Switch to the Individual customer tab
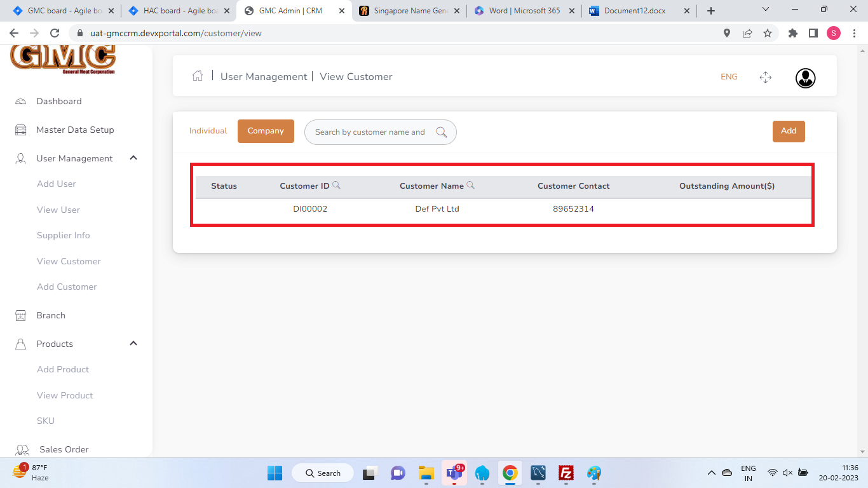The height and width of the screenshot is (488, 868). [x=208, y=131]
